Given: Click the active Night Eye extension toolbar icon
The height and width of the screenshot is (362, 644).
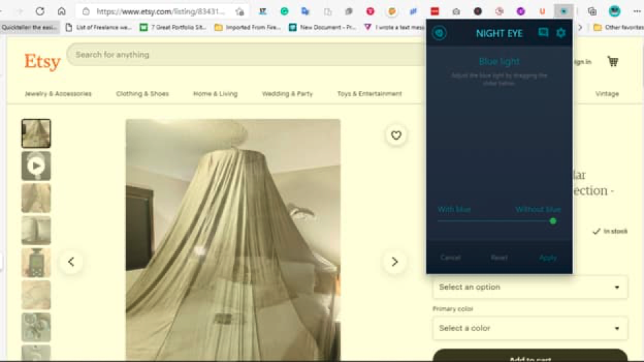Looking at the screenshot, I should pyautogui.click(x=563, y=12).
